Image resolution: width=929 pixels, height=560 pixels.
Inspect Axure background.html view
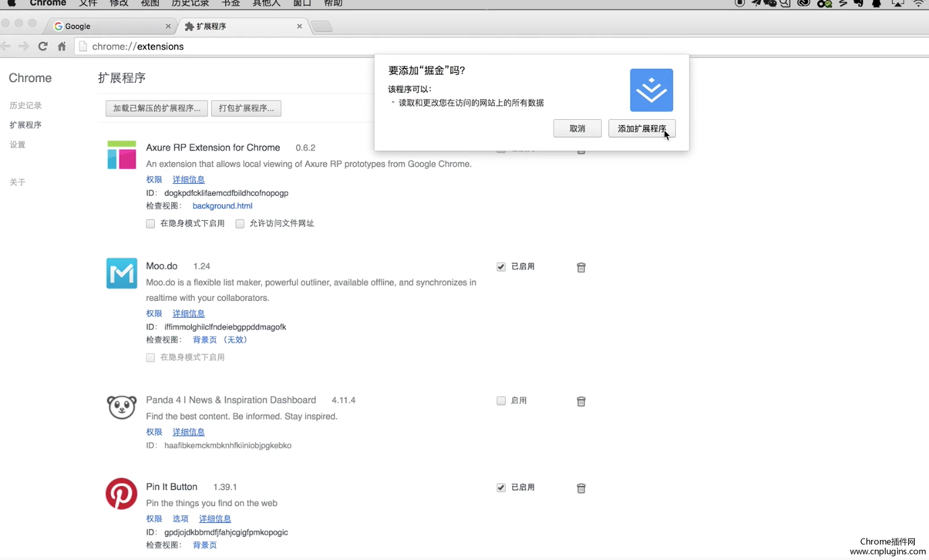click(222, 206)
